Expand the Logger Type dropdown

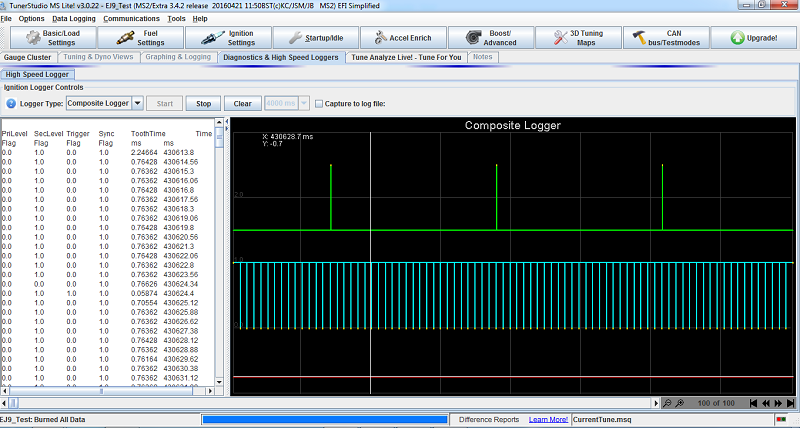137,103
